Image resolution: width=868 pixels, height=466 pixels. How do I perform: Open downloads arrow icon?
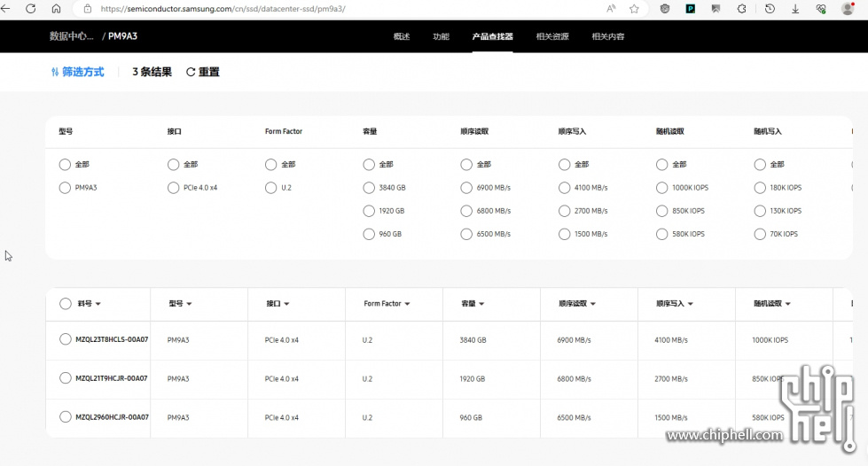click(795, 9)
